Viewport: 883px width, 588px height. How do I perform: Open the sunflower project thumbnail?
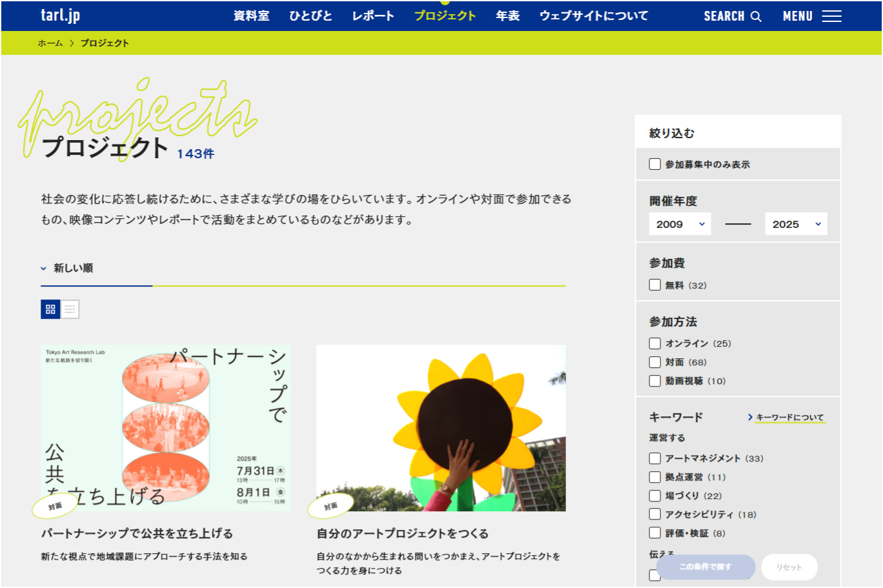click(441, 427)
